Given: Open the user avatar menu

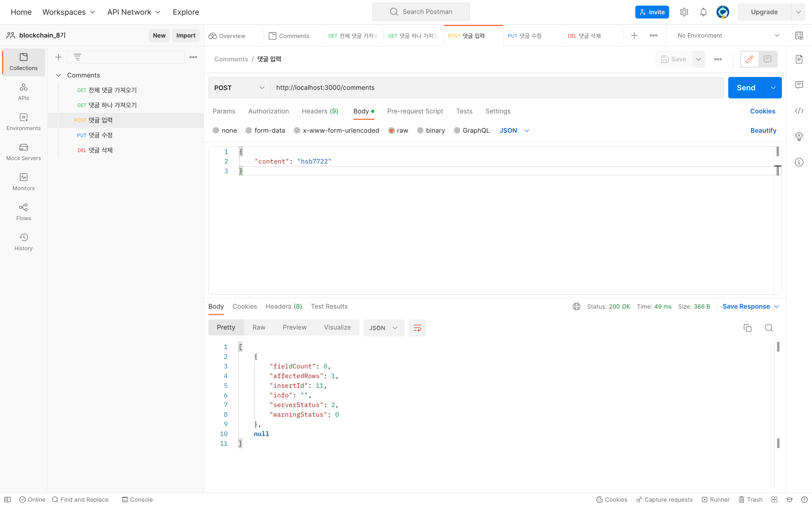Looking at the screenshot, I should [x=723, y=12].
